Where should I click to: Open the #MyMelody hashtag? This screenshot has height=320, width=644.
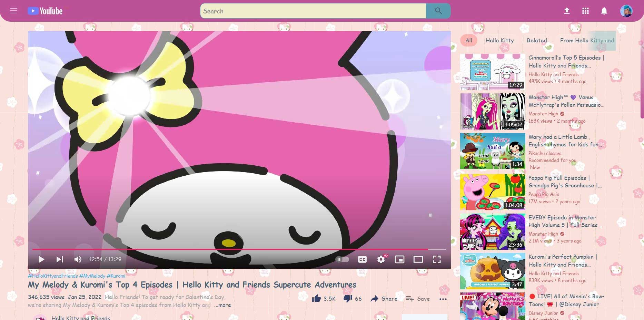coord(92,276)
